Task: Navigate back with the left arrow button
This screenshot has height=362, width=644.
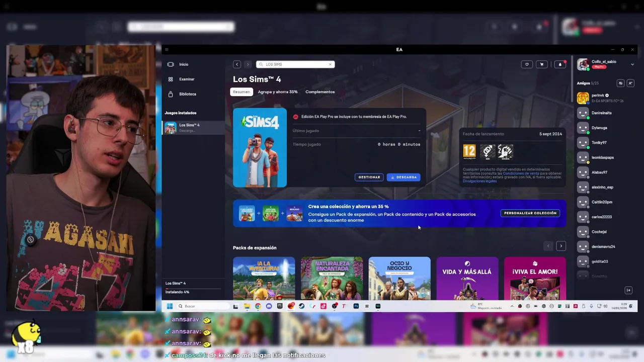Action: tap(236, 64)
